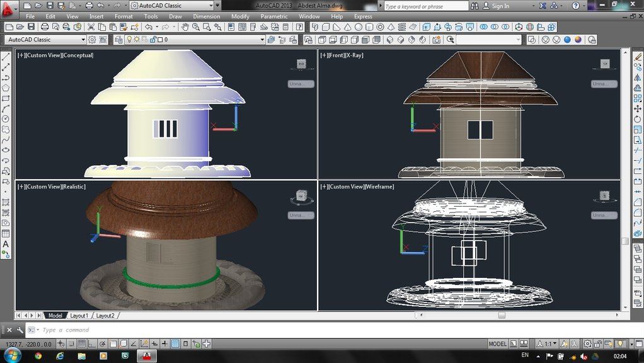Toggle Polar Tracking in status bar

point(102,343)
